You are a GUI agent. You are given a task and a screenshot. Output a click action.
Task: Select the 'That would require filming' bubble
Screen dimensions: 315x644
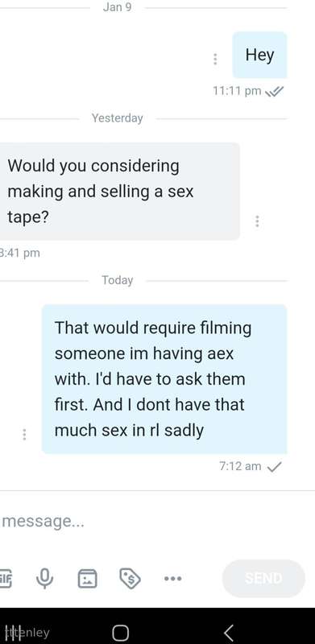(164, 379)
